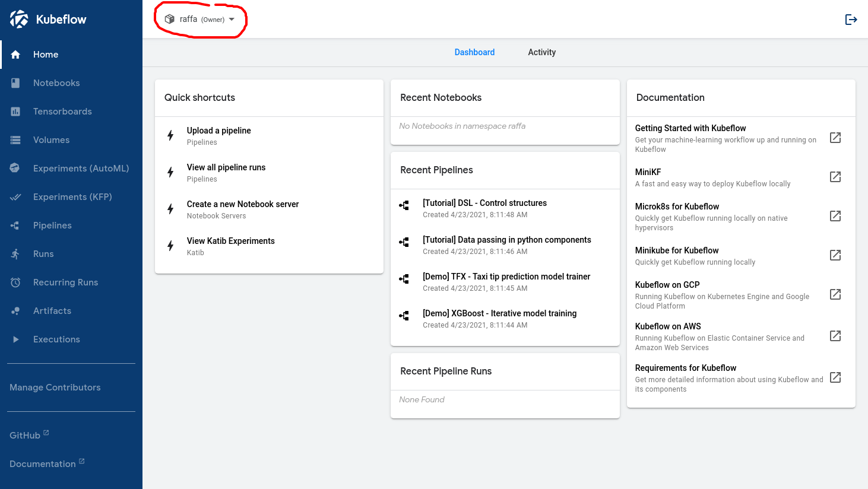Select Home in the sidebar menu
The height and width of the screenshot is (489, 868).
pos(71,55)
